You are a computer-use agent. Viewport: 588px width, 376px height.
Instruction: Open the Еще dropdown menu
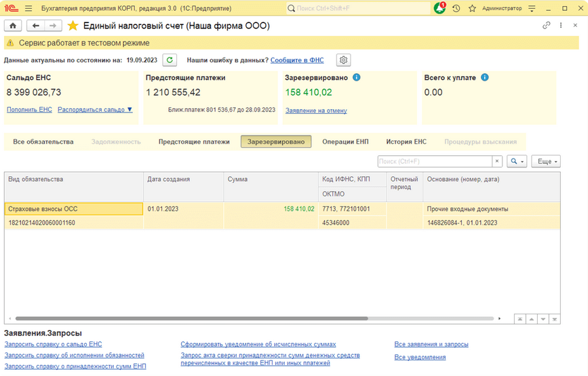pos(546,161)
